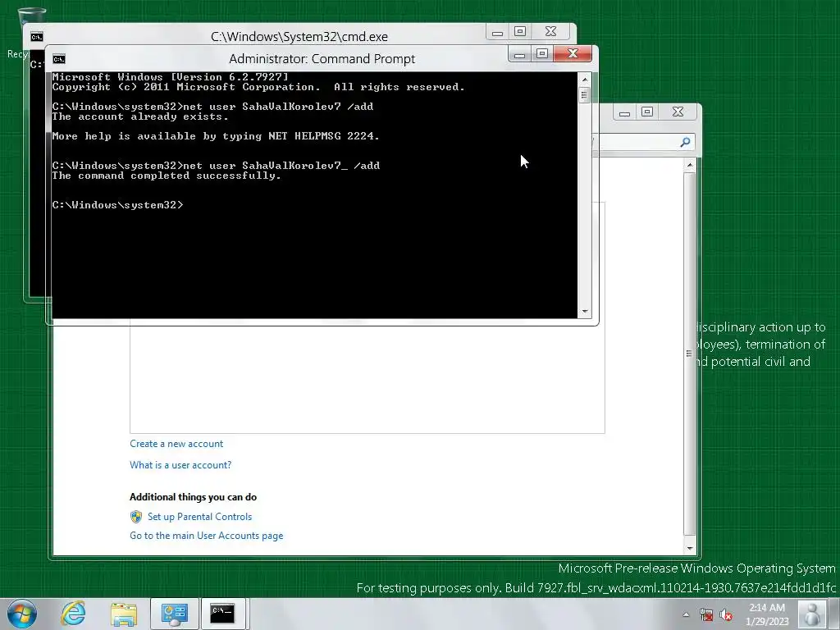Click the Show desktop strip

[x=836, y=614]
